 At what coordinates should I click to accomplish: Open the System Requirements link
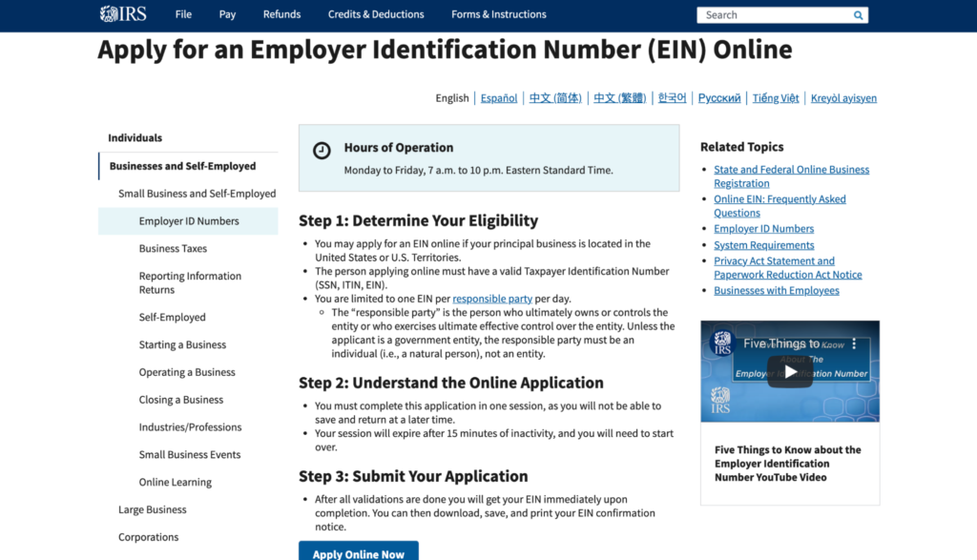pyautogui.click(x=764, y=245)
